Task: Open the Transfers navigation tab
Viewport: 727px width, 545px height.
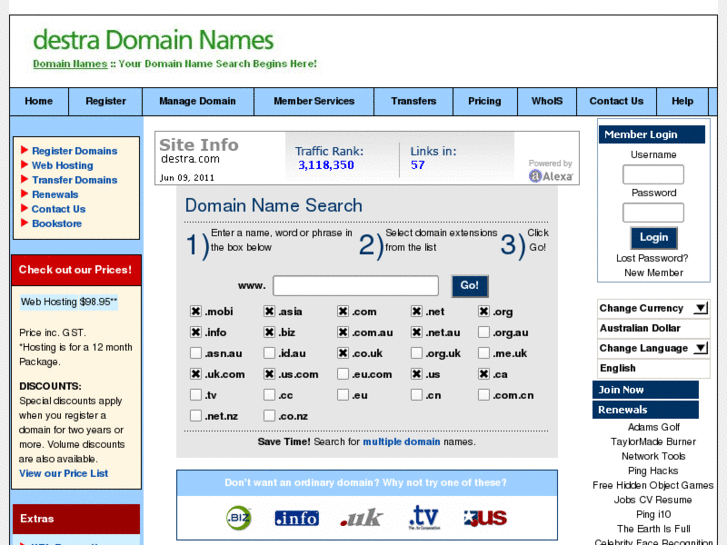Action: click(x=414, y=101)
